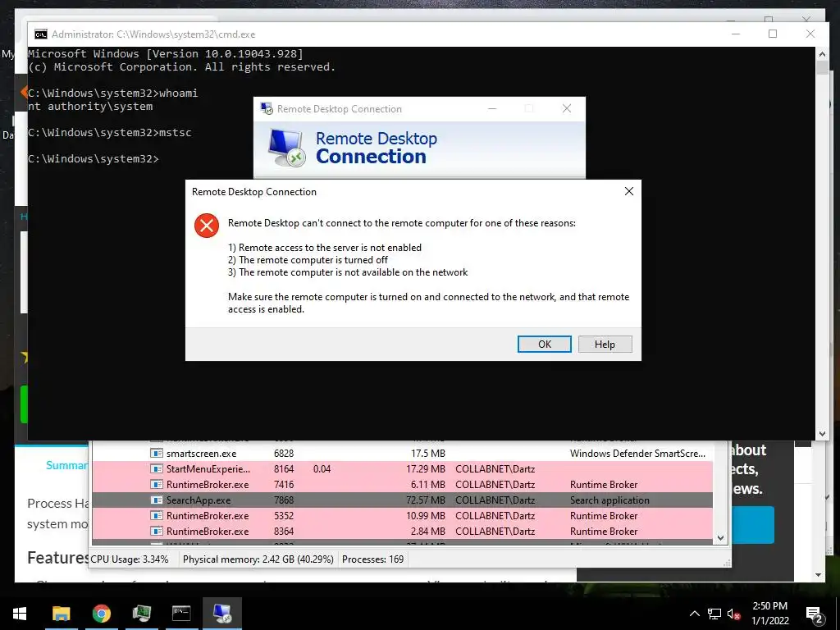Open File Explorer from taskbar
The image size is (840, 630).
pyautogui.click(x=61, y=614)
